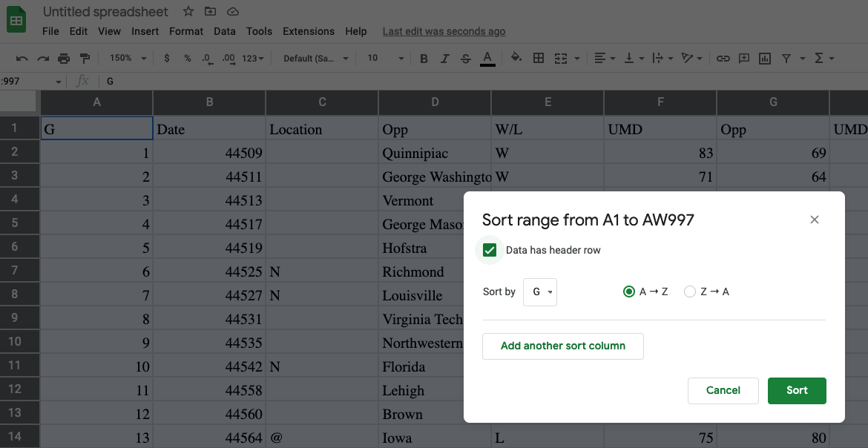
Task: Click the green Sort button
Action: (x=797, y=390)
